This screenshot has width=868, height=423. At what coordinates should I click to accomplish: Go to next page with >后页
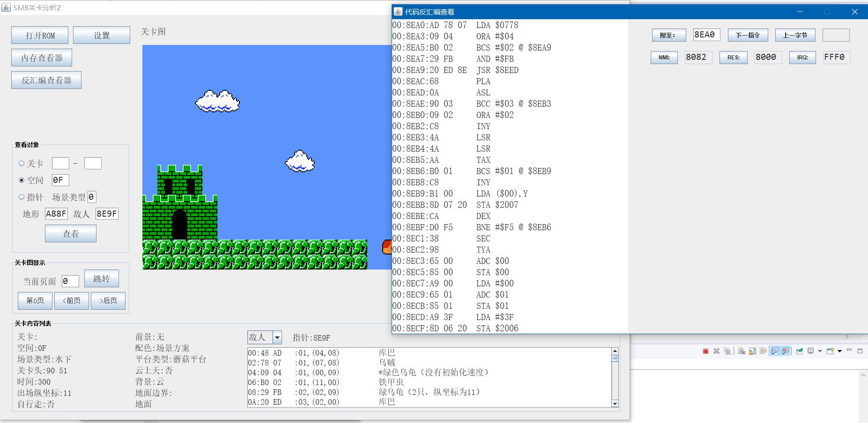[x=108, y=300]
